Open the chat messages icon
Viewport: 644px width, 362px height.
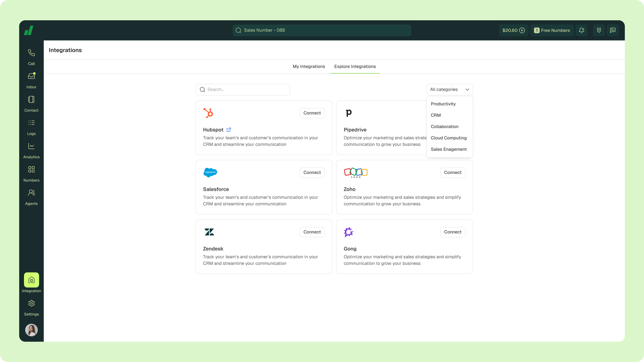click(613, 30)
